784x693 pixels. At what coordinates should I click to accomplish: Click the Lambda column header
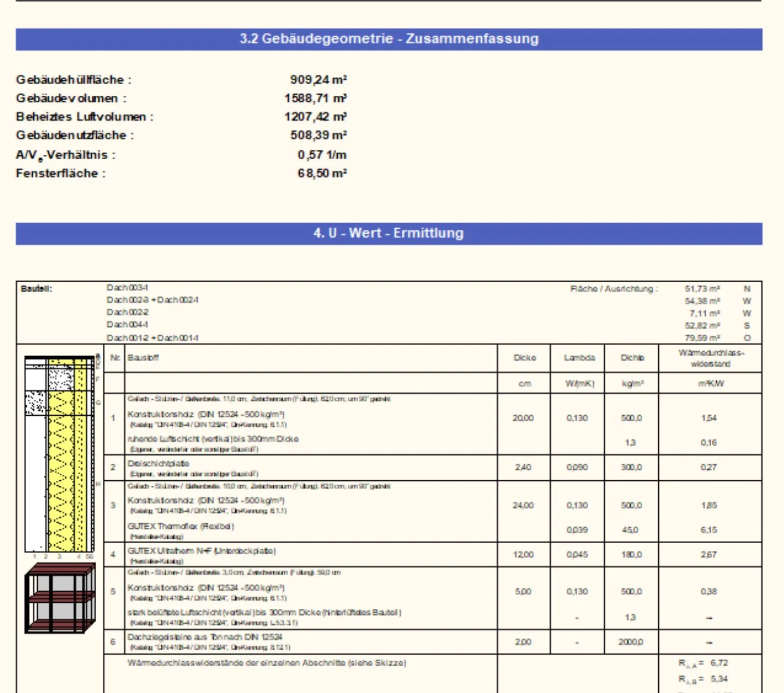579,358
